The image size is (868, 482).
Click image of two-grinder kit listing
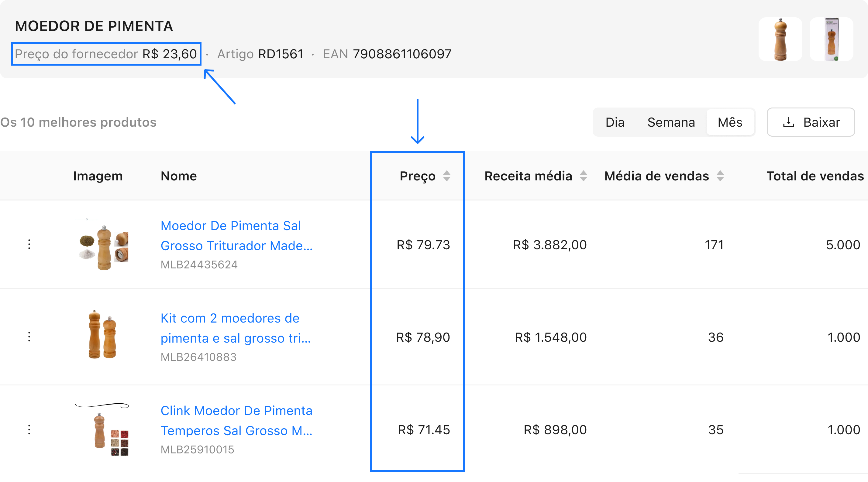point(102,334)
